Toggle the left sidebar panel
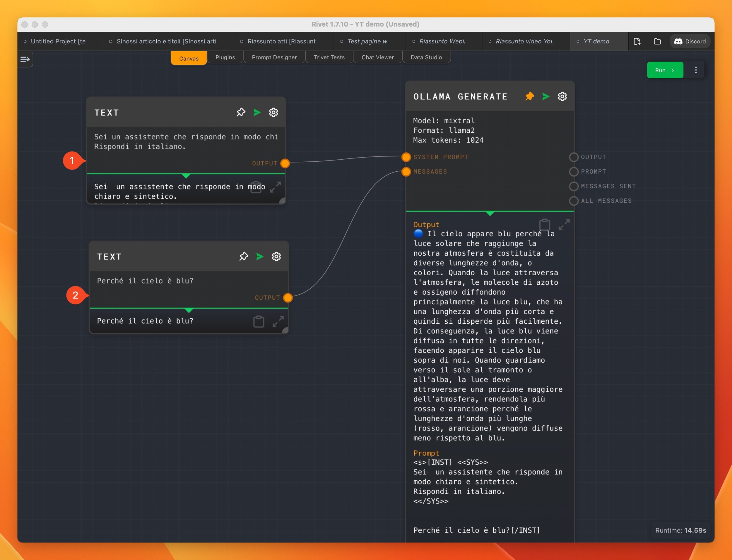This screenshot has width=732, height=560. (x=25, y=59)
